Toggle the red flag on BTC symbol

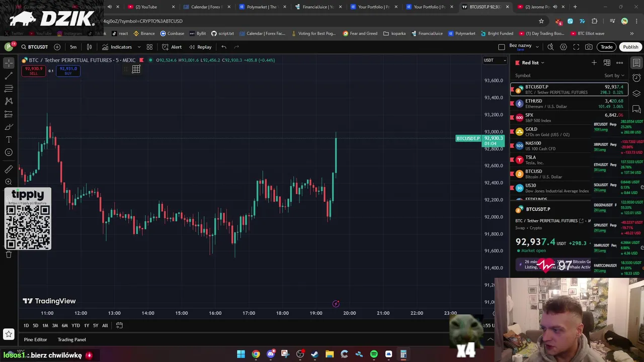click(x=142, y=60)
